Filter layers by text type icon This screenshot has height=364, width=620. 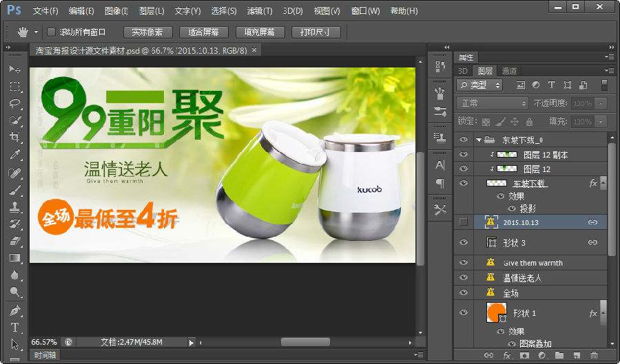coord(551,85)
